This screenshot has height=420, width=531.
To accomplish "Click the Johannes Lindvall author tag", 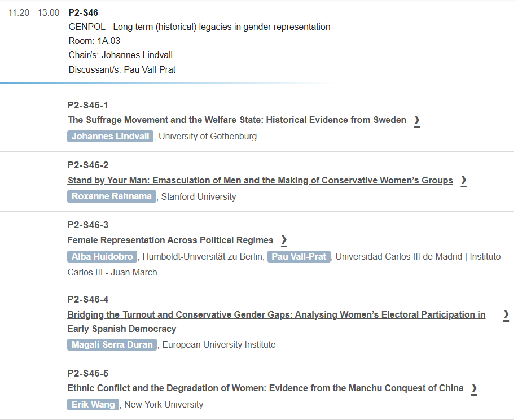I will pos(111,137).
